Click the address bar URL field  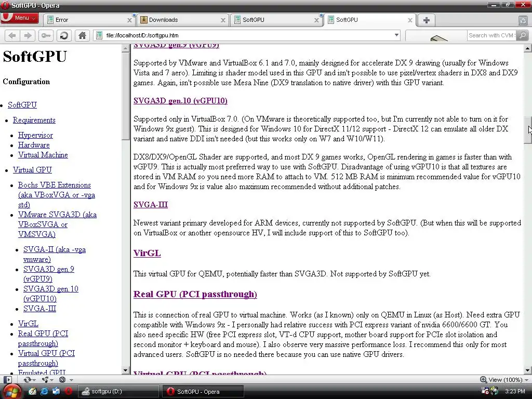[248, 35]
